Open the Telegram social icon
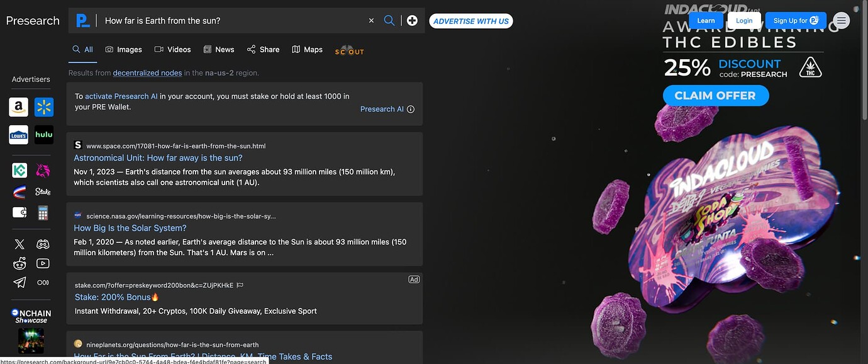The width and height of the screenshot is (868, 364). pyautogui.click(x=19, y=283)
